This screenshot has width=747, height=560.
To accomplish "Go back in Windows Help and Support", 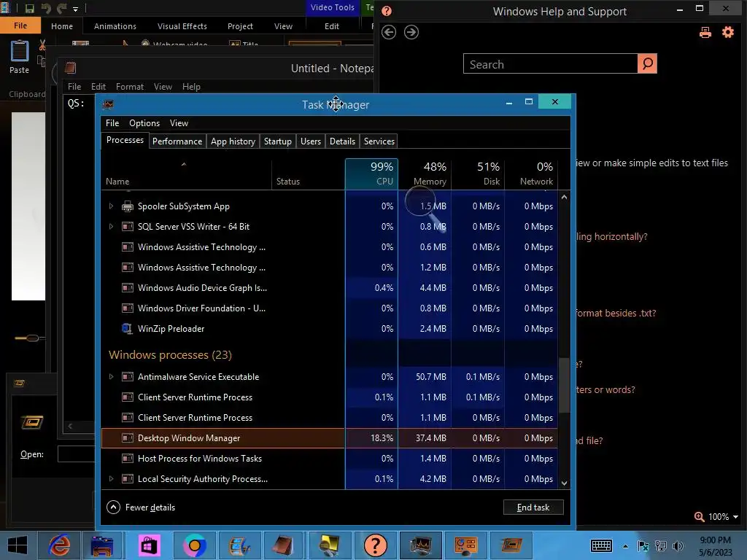I will click(389, 32).
